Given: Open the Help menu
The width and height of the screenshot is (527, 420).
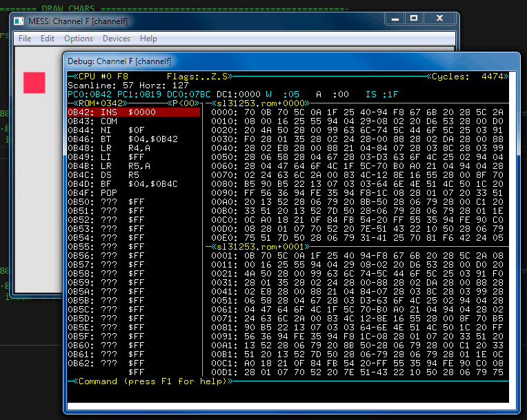Looking at the screenshot, I should pyautogui.click(x=148, y=39).
